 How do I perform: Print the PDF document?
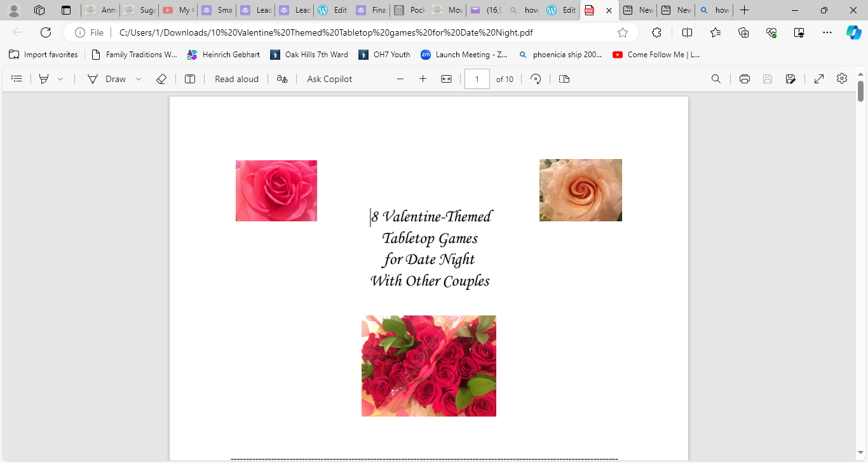pos(745,79)
